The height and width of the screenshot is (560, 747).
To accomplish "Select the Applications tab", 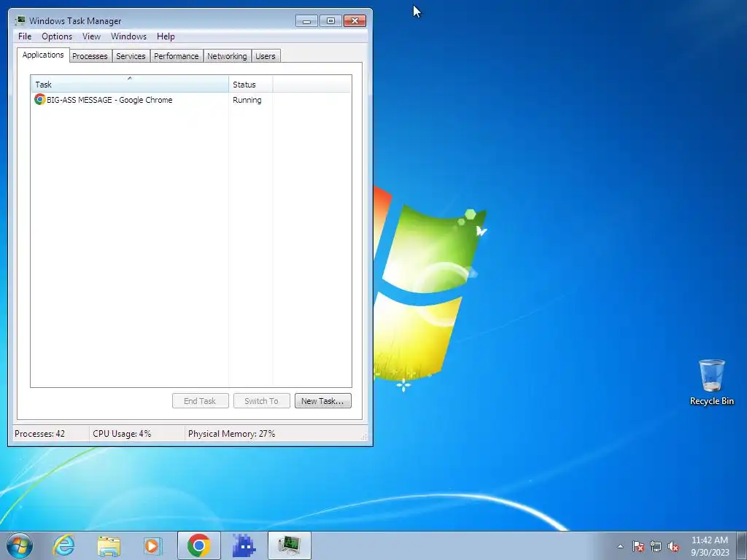I will point(43,55).
